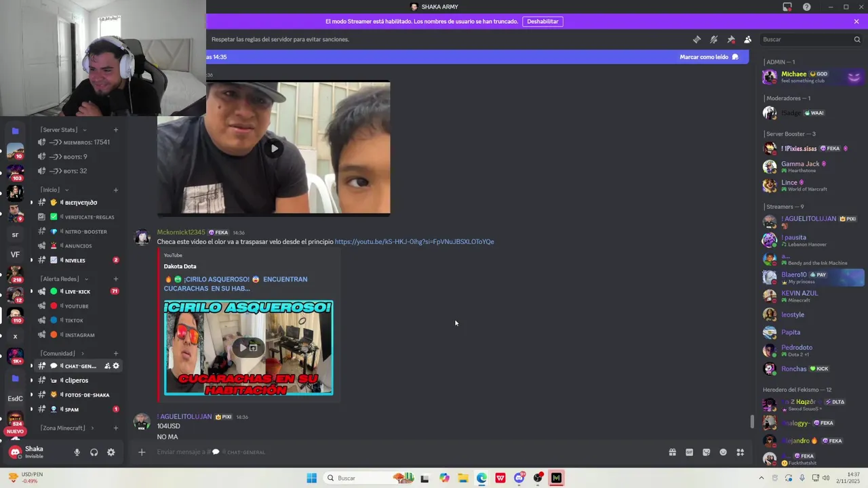Open the GIF picker icon
This screenshot has width=868, height=488.
pyautogui.click(x=689, y=452)
